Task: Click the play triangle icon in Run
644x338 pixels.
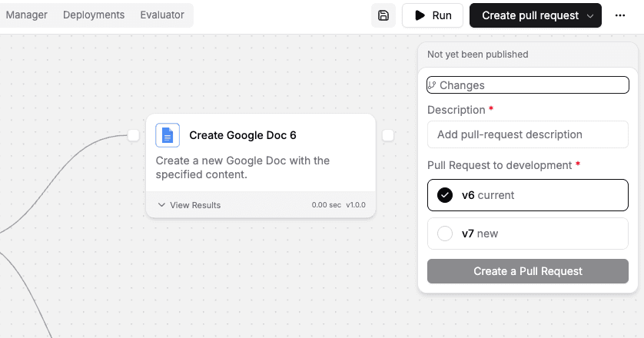Action: [x=420, y=15]
